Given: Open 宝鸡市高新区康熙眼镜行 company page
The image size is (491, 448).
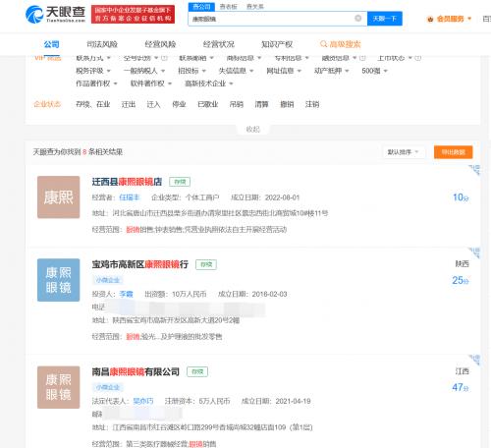Looking at the screenshot, I should (140, 264).
